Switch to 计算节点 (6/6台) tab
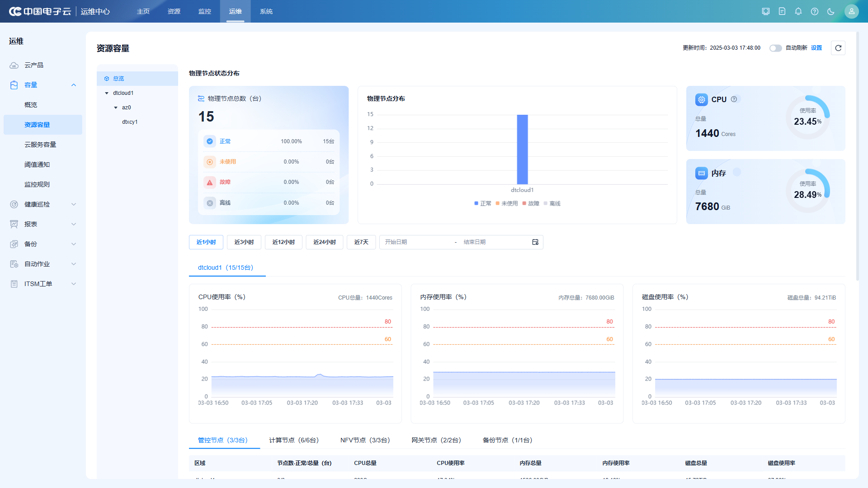Screen dimensions: 868x488 294,440
